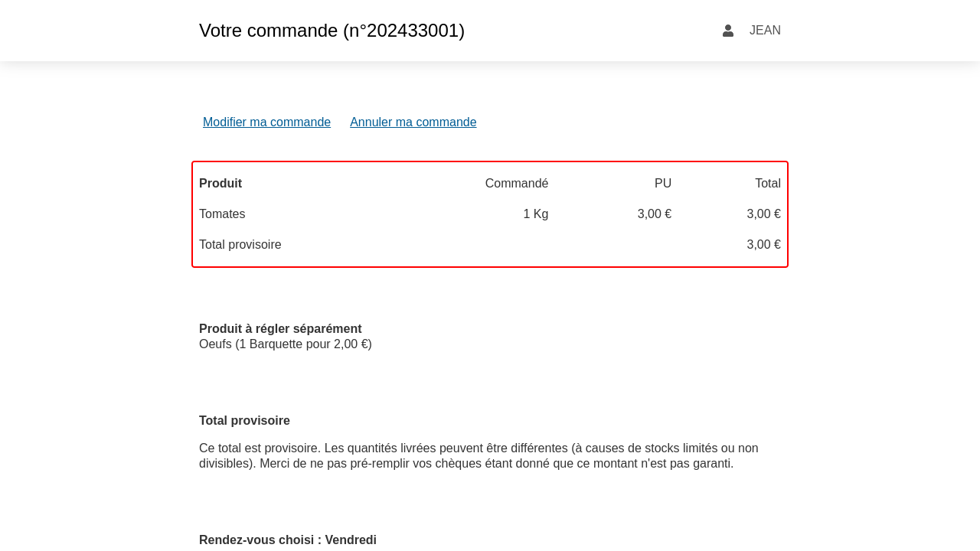This screenshot has height=551, width=980.
Task: Select the Tomates product name
Action: click(222, 214)
